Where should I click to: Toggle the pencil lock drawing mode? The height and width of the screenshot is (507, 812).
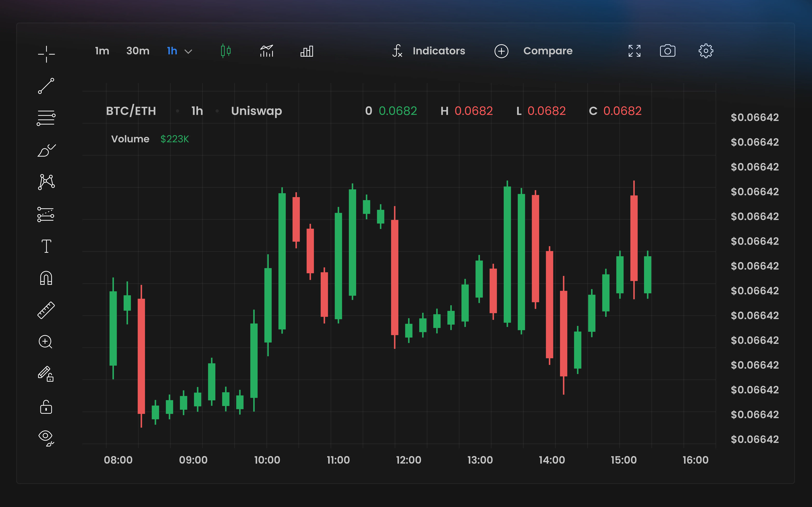pos(46,374)
